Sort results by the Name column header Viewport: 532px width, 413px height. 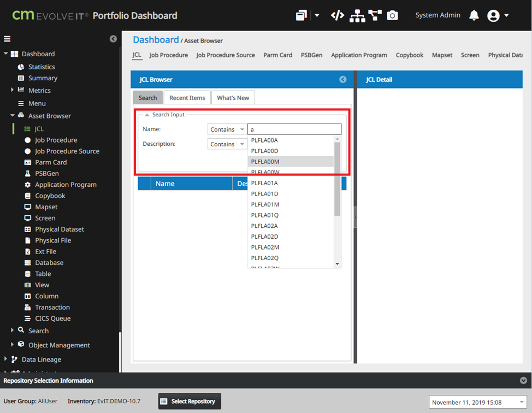point(192,184)
